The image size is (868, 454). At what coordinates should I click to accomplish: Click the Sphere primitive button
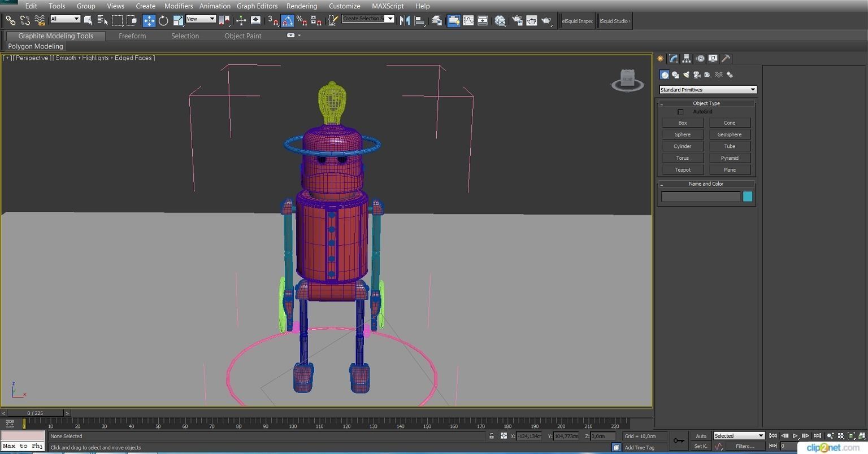pos(683,134)
